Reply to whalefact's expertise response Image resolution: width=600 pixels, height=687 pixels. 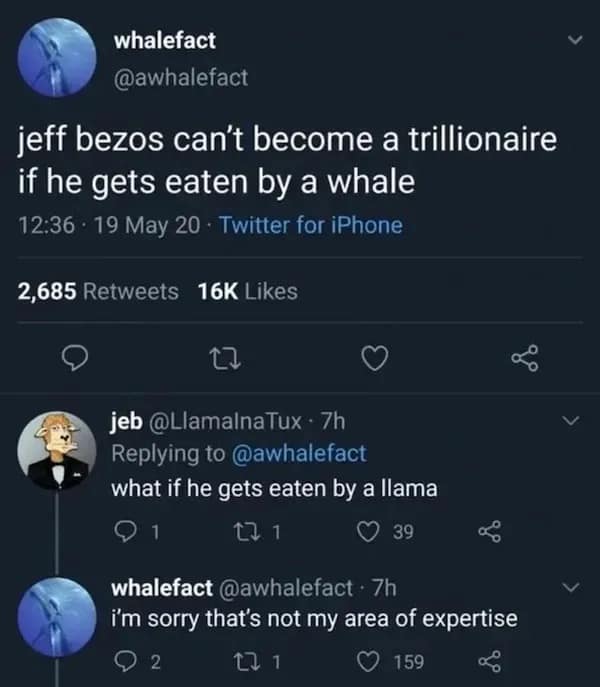click(123, 661)
